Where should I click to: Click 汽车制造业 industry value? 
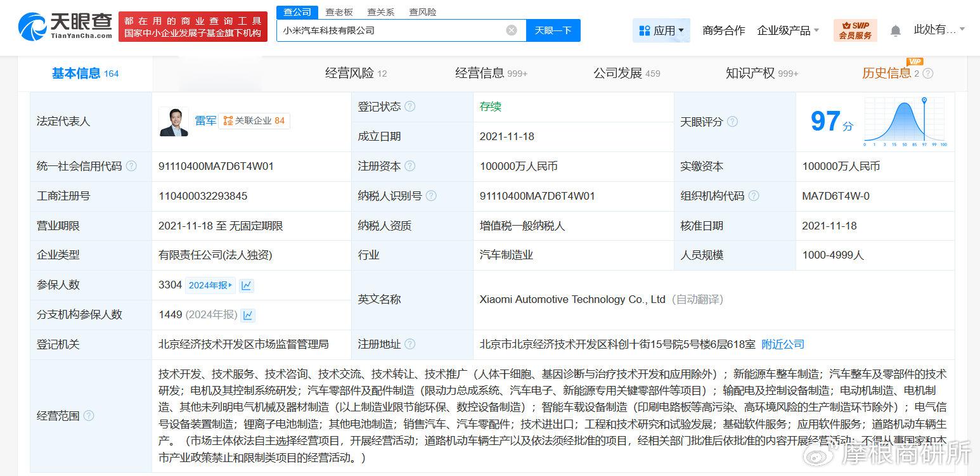pyautogui.click(x=506, y=255)
